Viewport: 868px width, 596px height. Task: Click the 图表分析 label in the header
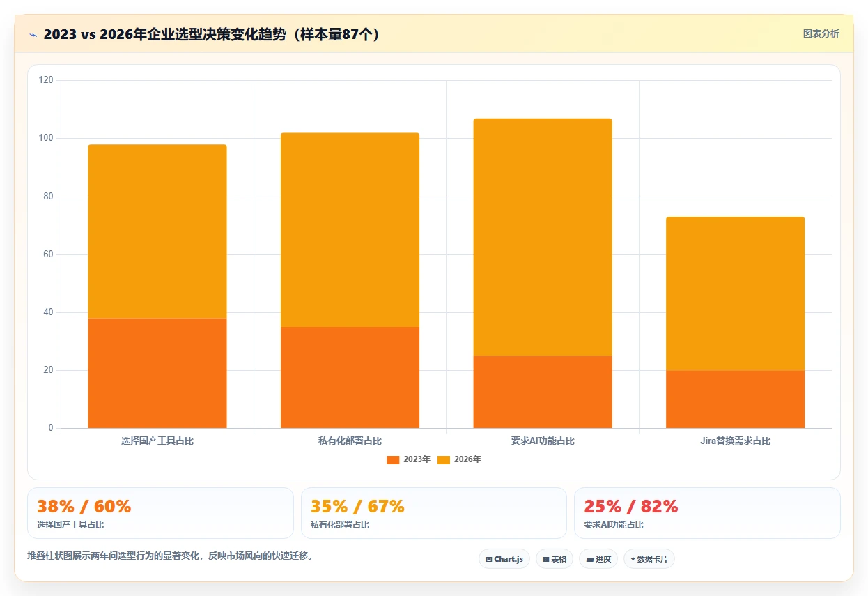(821, 33)
